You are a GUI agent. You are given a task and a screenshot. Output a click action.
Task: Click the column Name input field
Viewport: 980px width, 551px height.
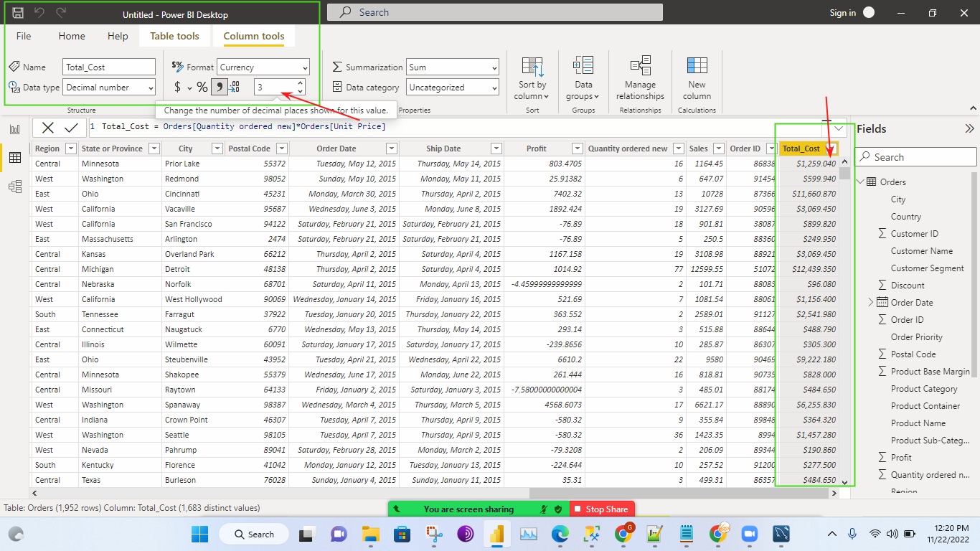click(109, 67)
